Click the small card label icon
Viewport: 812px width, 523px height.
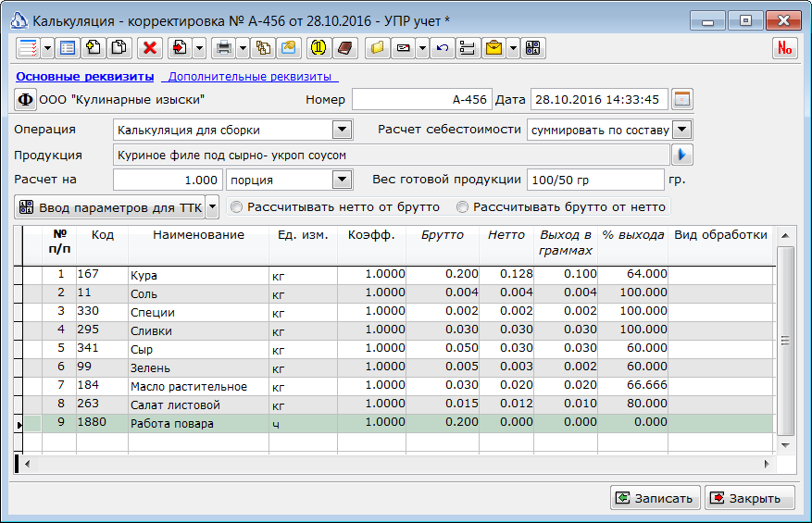tap(404, 48)
